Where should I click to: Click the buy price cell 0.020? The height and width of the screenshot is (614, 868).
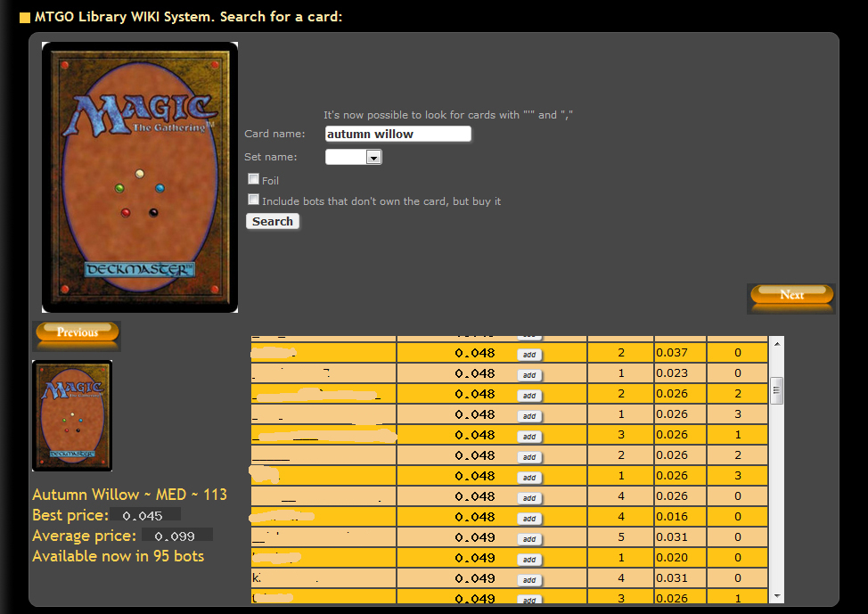680,558
